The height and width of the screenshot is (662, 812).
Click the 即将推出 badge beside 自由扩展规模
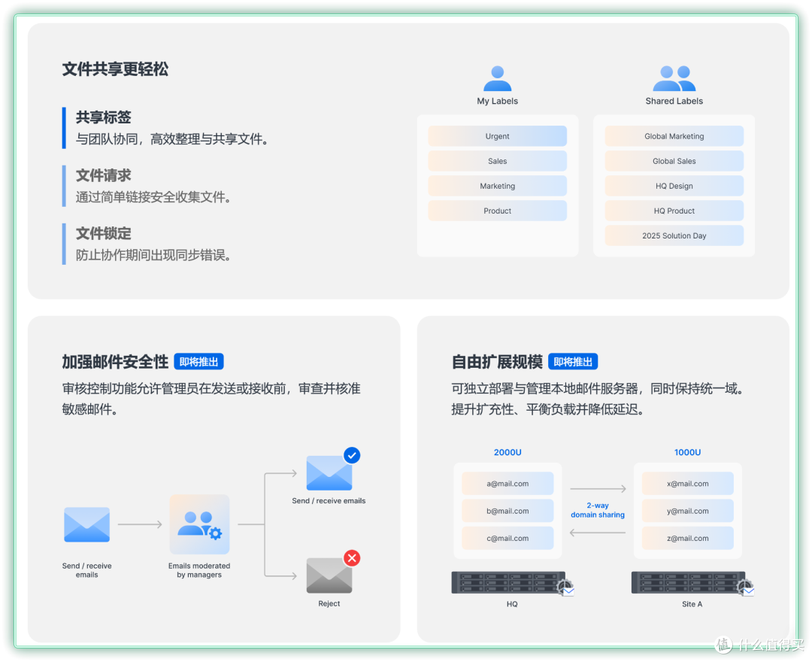(573, 362)
